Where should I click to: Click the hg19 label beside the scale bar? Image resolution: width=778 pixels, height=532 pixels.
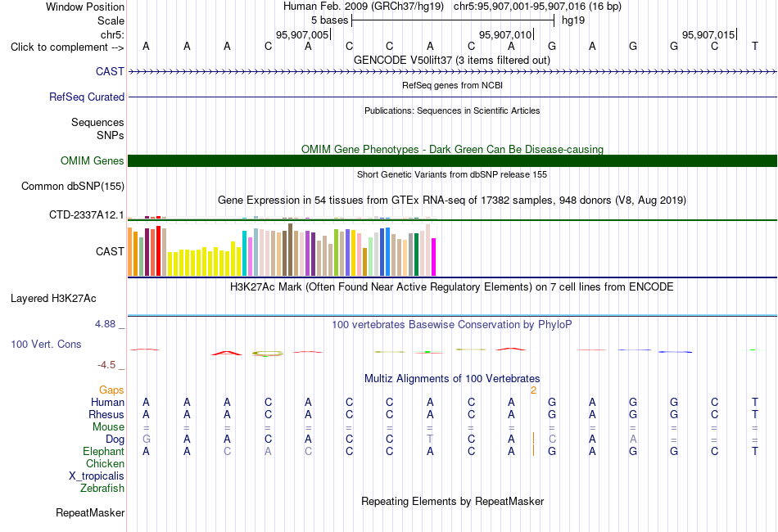[573, 20]
